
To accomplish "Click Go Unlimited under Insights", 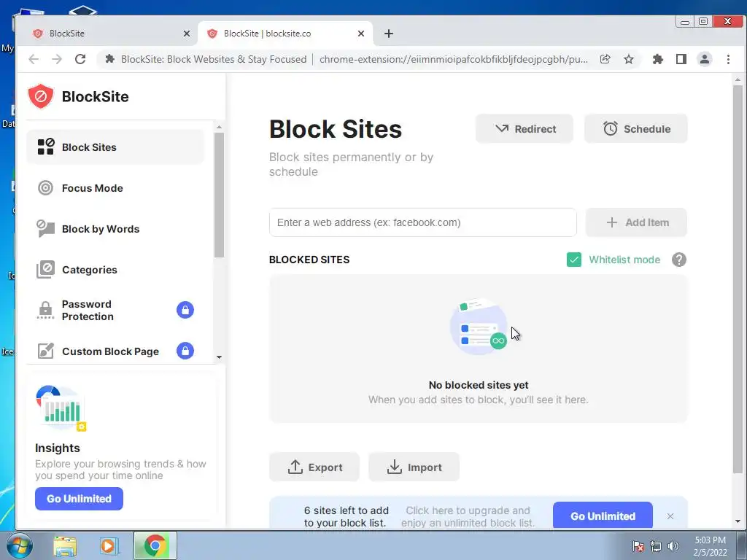I will click(x=79, y=499).
